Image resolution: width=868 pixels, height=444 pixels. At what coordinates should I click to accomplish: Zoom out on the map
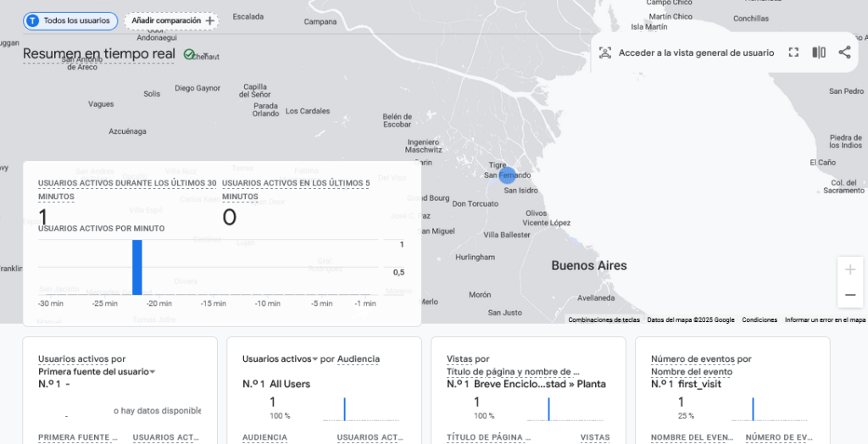click(x=849, y=295)
